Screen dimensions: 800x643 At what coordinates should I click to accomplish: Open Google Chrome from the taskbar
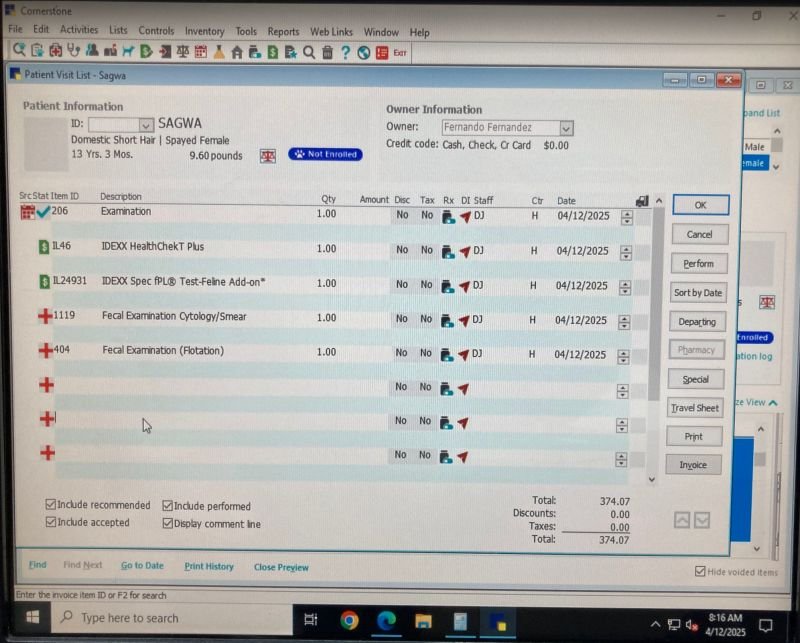pyautogui.click(x=349, y=621)
